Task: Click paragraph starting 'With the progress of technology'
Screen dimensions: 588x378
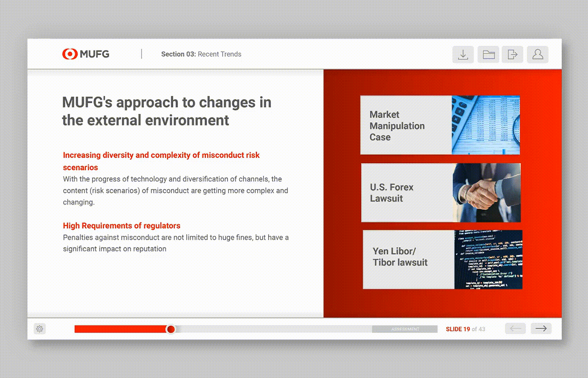Action: click(x=176, y=191)
